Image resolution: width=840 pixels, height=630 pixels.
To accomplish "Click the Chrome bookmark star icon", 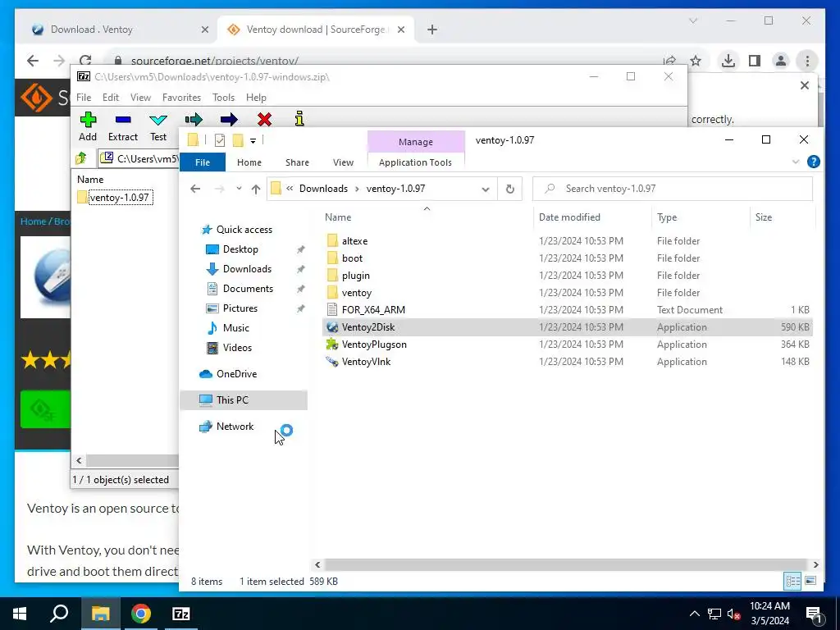I will click(696, 61).
